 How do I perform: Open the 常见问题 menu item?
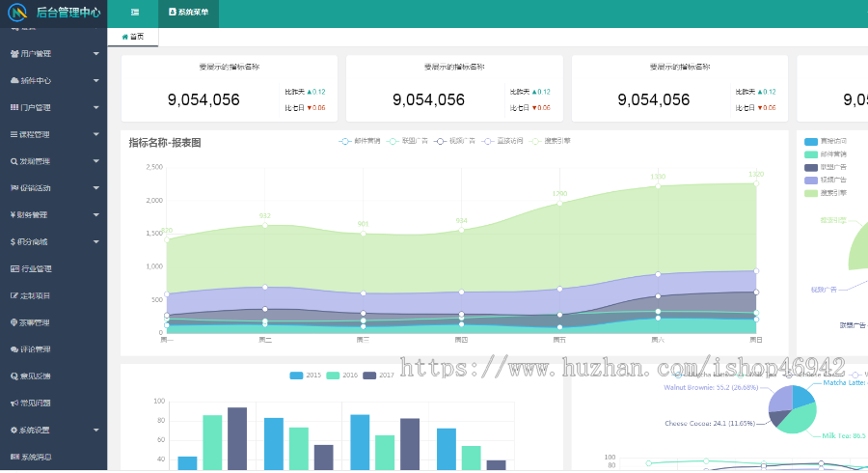pos(54,403)
